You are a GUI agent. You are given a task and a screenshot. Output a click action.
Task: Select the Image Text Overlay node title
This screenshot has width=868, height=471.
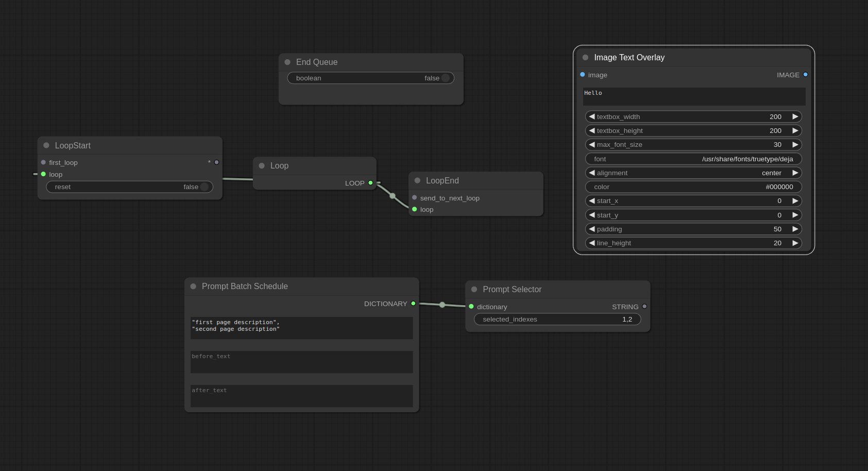tap(629, 58)
